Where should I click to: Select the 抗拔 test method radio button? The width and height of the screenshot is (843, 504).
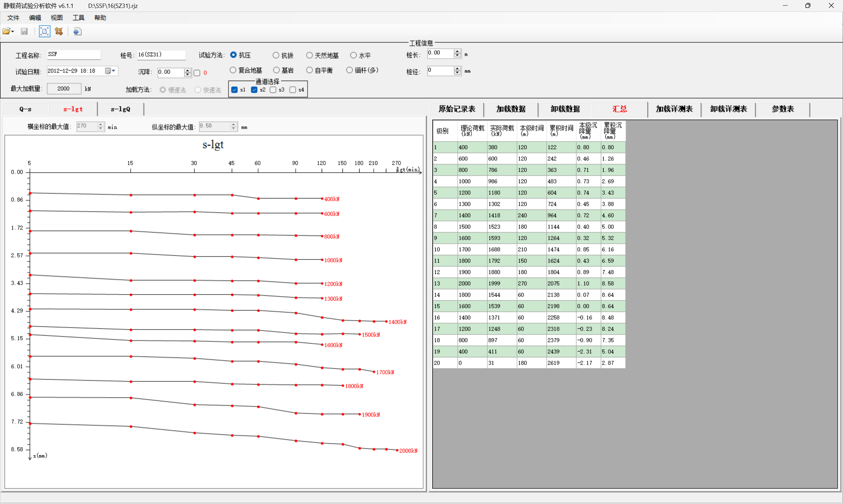point(276,55)
